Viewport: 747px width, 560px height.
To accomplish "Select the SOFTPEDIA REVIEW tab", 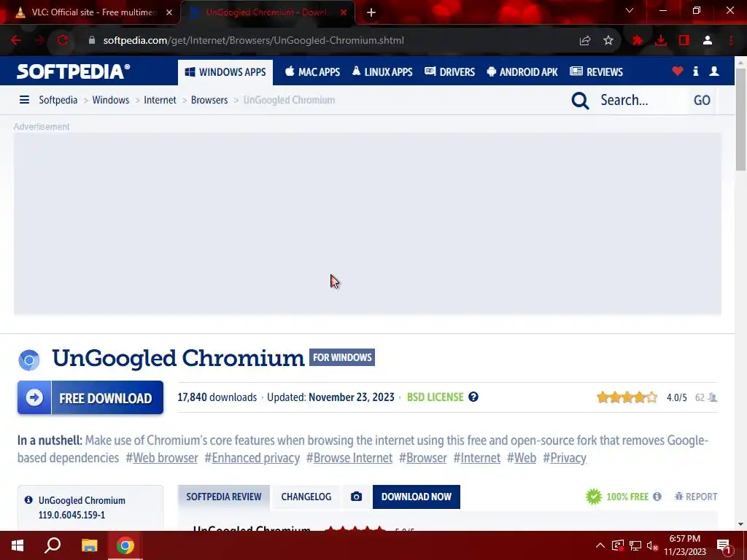I will pyautogui.click(x=224, y=497).
